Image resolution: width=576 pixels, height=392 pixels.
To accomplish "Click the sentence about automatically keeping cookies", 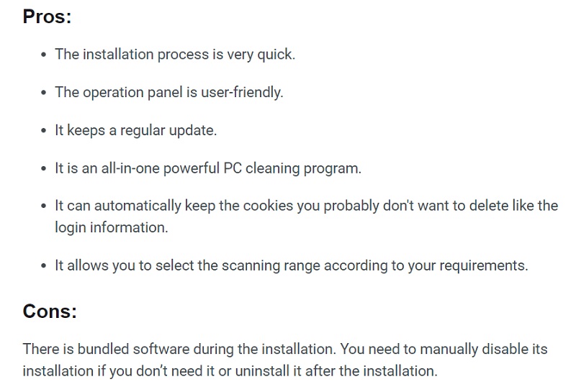I will click(306, 206).
